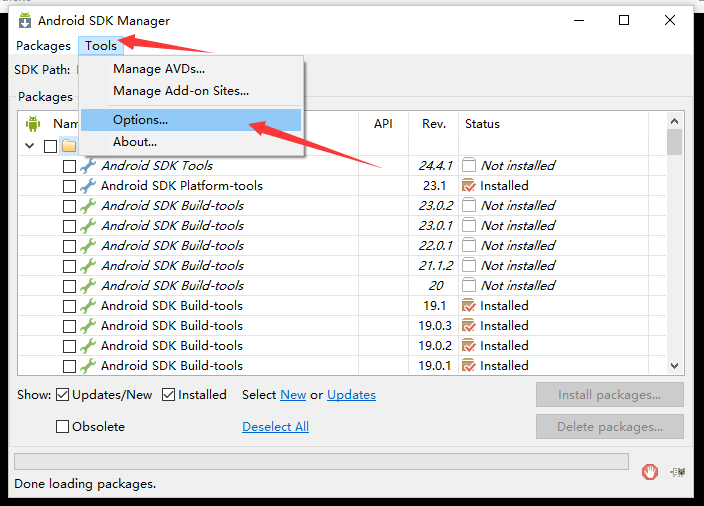Viewport: 704px width, 506px height.
Task: Check Build-tools 19.1 row checkbox
Action: [x=69, y=306]
